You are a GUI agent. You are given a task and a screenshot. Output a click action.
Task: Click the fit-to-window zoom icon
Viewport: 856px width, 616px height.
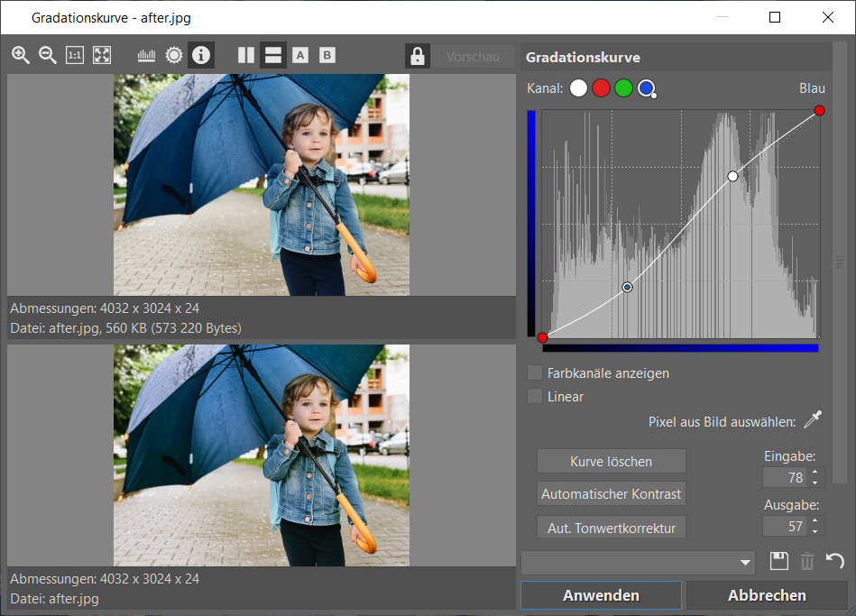click(x=102, y=55)
